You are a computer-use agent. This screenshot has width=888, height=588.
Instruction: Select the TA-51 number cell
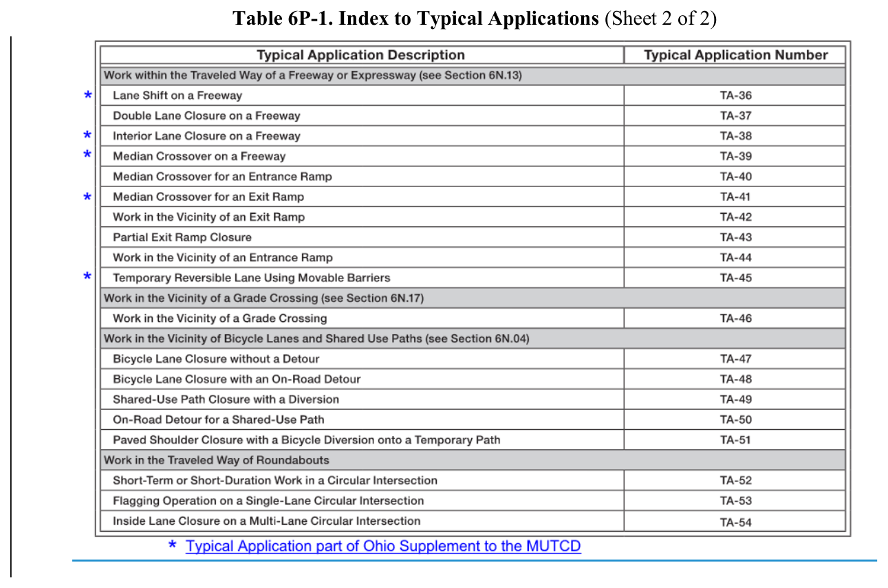(735, 440)
